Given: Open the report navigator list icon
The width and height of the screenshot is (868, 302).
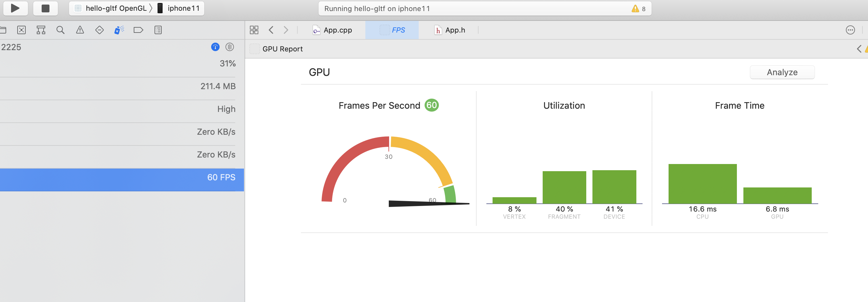Looking at the screenshot, I should pyautogui.click(x=158, y=30).
